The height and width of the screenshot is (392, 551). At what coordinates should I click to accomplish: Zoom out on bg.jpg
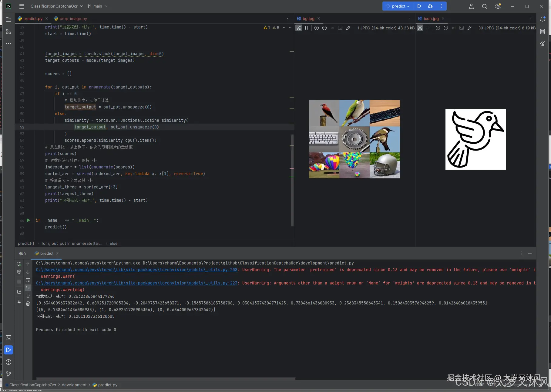point(324,28)
